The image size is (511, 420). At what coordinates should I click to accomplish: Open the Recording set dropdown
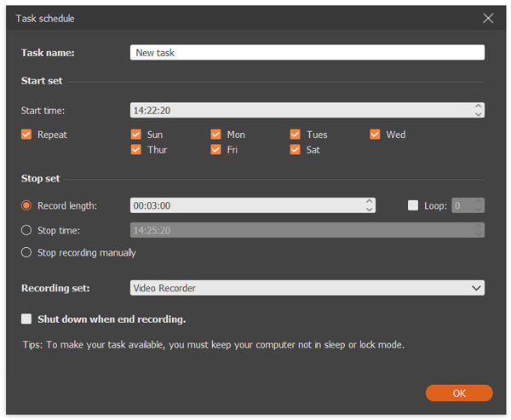coord(307,288)
